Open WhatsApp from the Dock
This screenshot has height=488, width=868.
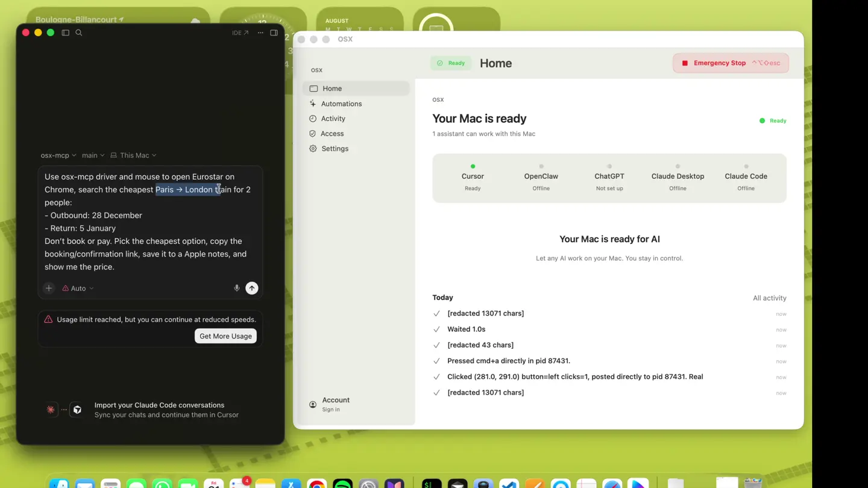click(x=162, y=483)
